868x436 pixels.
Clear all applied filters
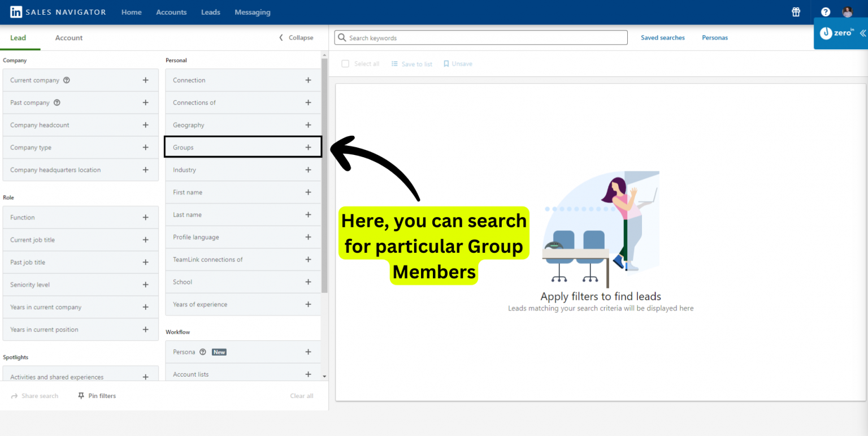click(x=301, y=395)
